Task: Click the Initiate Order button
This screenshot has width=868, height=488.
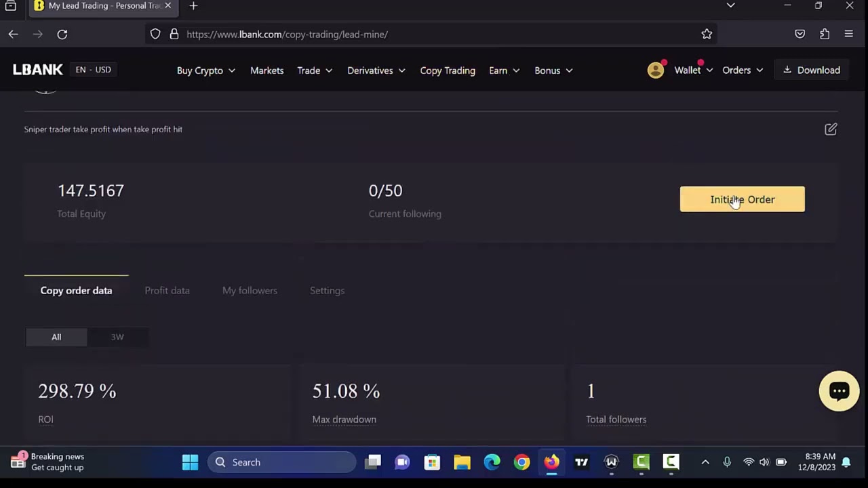Action: click(x=743, y=199)
